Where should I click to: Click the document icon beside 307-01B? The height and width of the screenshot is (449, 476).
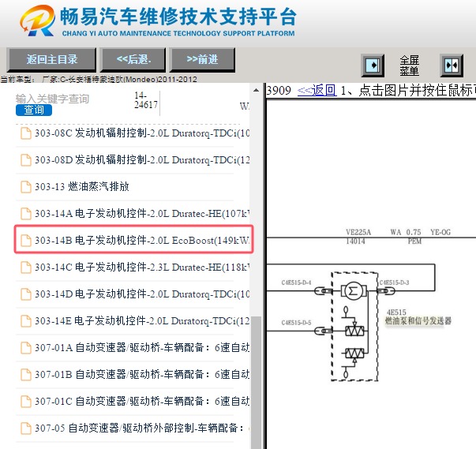26,374
